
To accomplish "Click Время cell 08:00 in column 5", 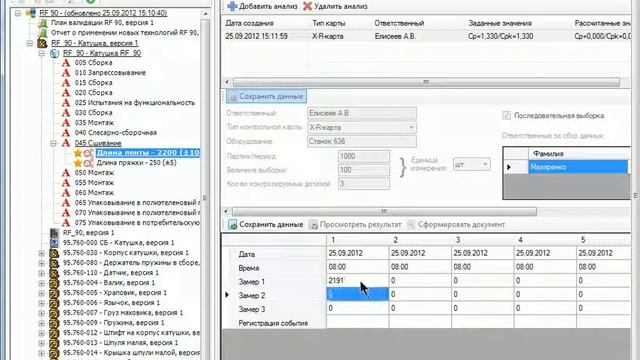I will 603,267.
